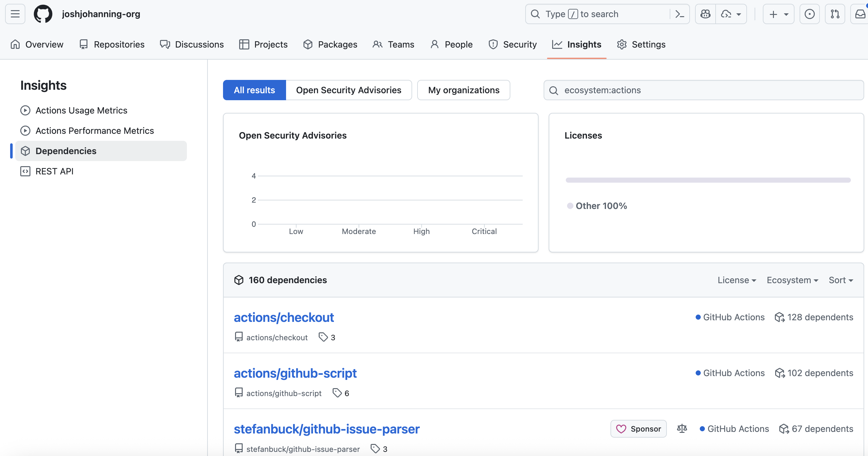Click the package icon beside 160 dependencies

tap(239, 280)
